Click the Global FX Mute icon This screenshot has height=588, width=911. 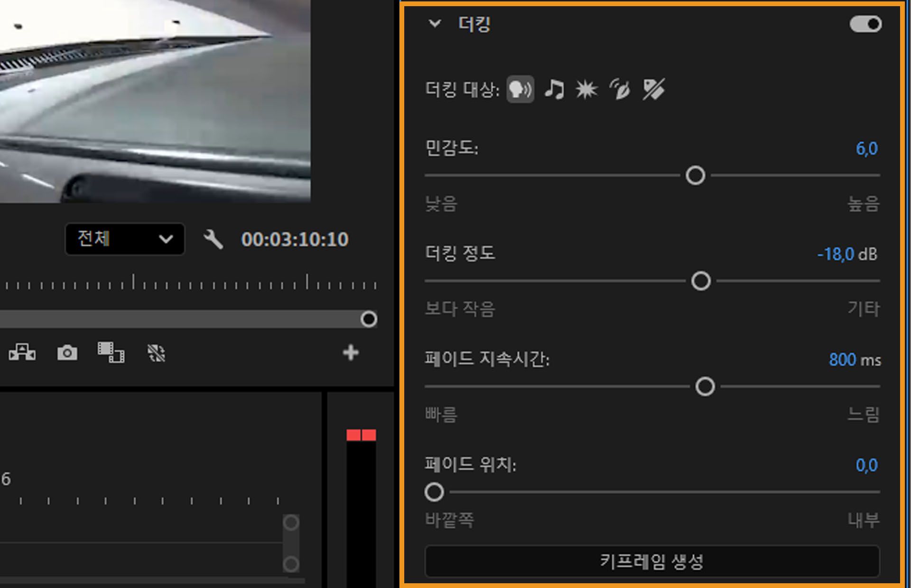(x=157, y=353)
